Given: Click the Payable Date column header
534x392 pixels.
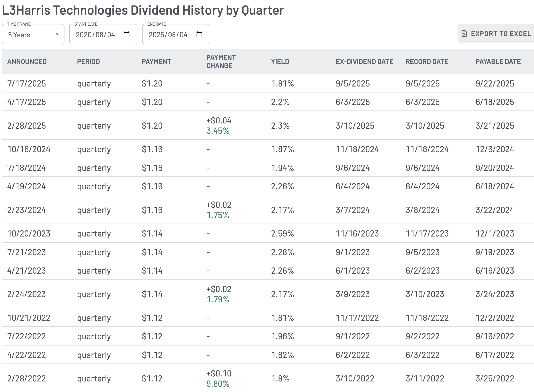Looking at the screenshot, I should pos(498,62).
